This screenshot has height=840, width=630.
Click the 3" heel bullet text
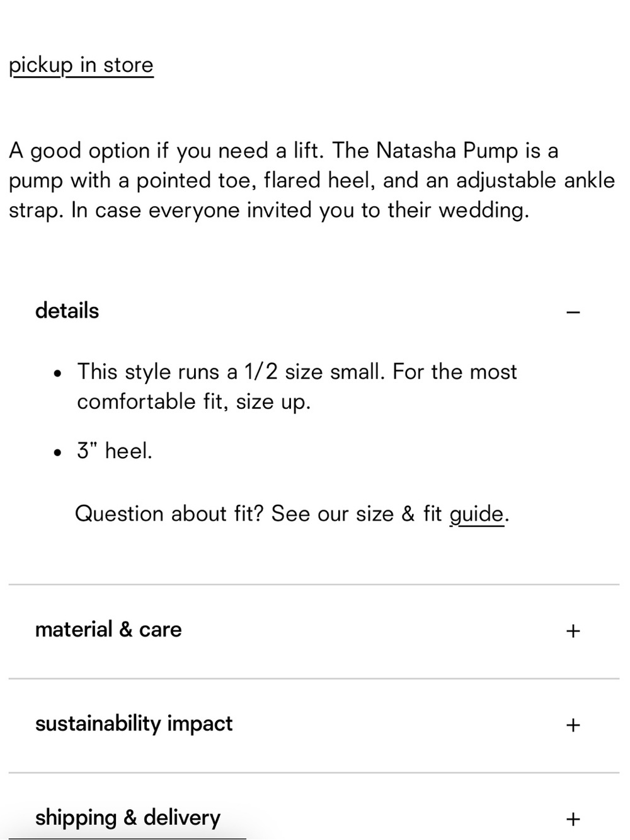point(115,451)
